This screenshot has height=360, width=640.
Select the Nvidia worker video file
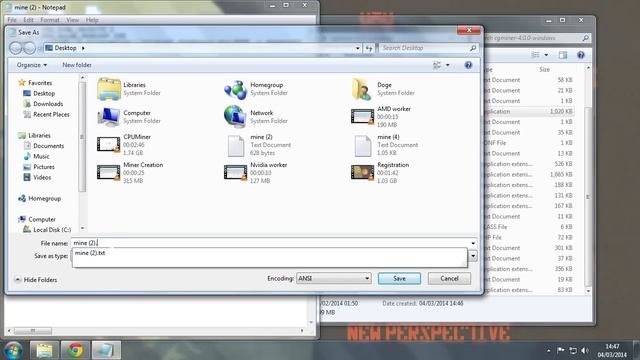coord(236,172)
